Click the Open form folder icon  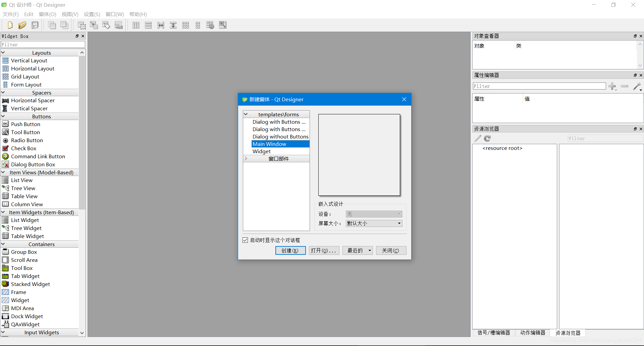coord(22,25)
